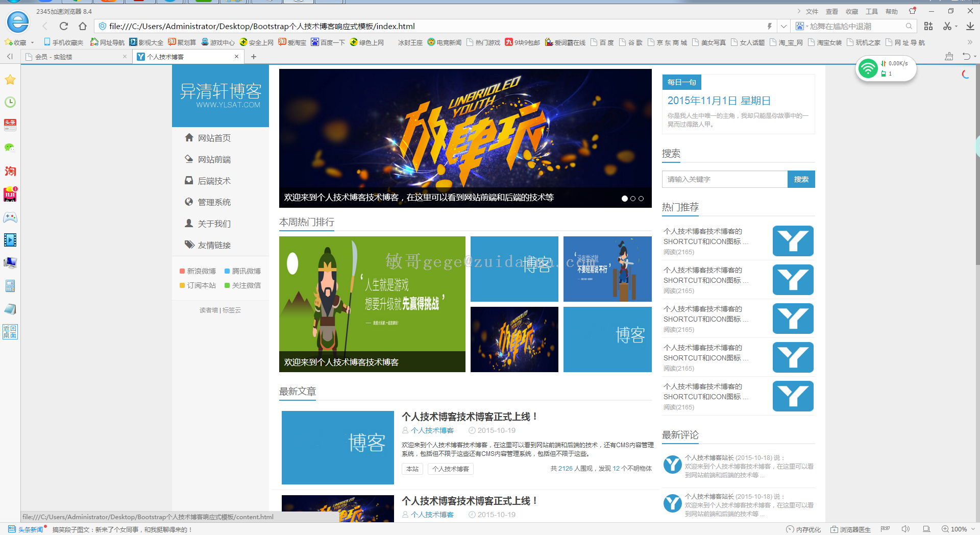The height and width of the screenshot is (535, 980).
Task: Expand menu chevron beside 文件
Action: (x=799, y=11)
